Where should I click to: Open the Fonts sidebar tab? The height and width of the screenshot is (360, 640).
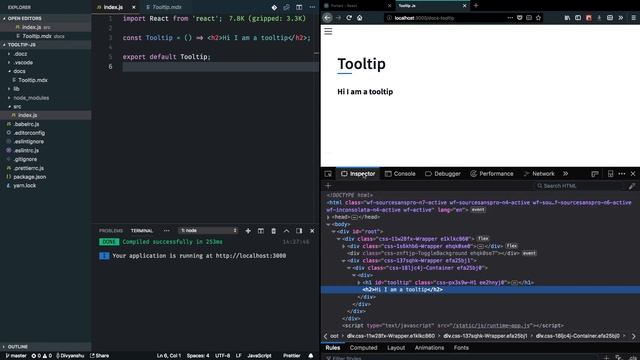(x=461, y=348)
